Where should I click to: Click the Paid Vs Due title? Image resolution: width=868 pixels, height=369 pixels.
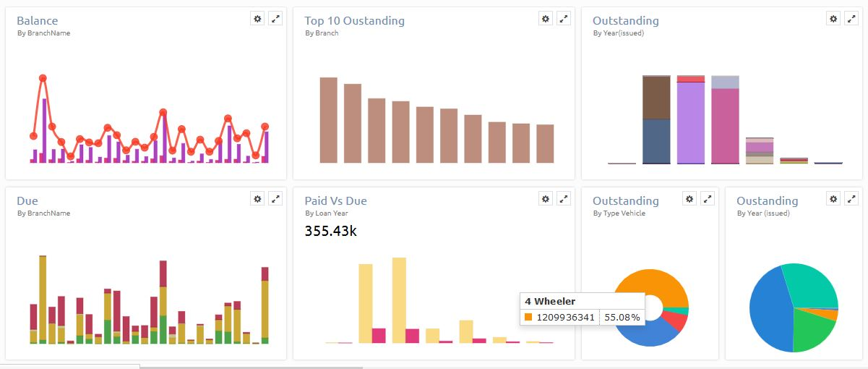coord(335,200)
